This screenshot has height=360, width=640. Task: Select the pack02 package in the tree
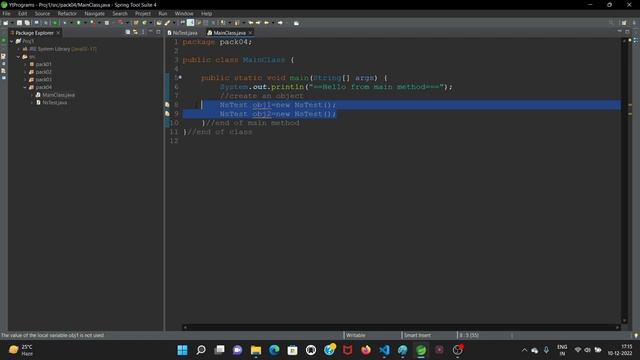coord(43,72)
